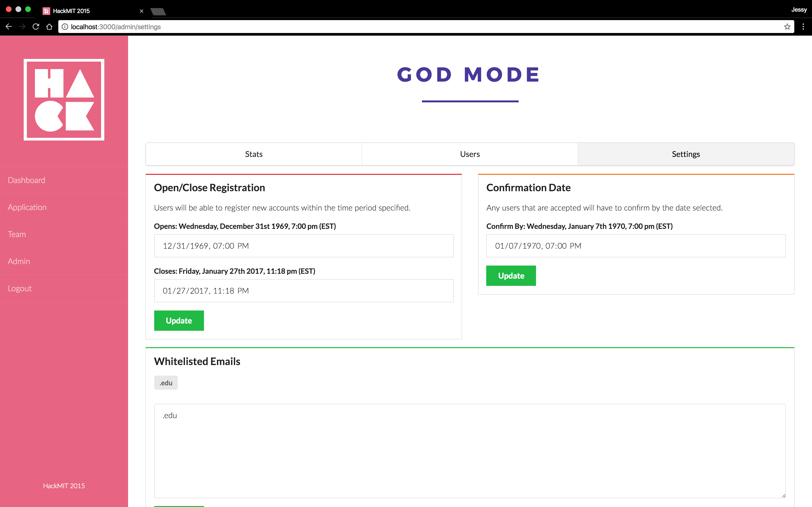Image resolution: width=812 pixels, height=507 pixels.
Task: Switch to the Users tab
Action: (470, 154)
